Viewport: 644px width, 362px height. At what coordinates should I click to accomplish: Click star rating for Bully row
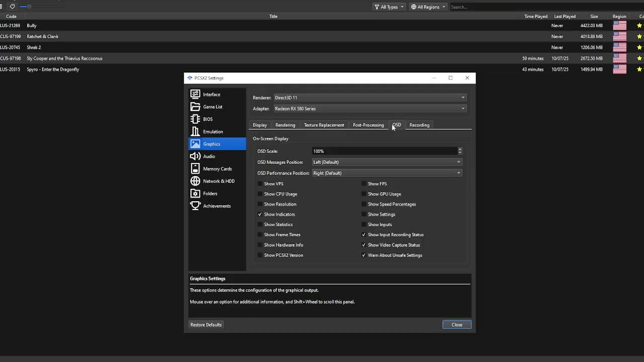(640, 25)
